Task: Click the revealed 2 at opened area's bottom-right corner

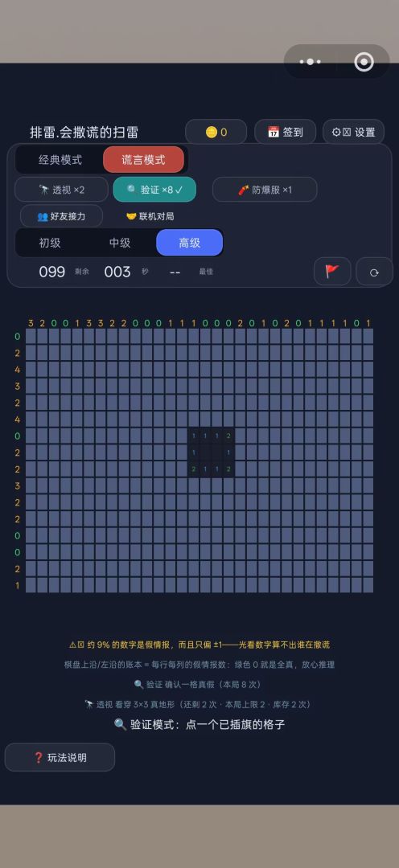Action: coord(228,469)
